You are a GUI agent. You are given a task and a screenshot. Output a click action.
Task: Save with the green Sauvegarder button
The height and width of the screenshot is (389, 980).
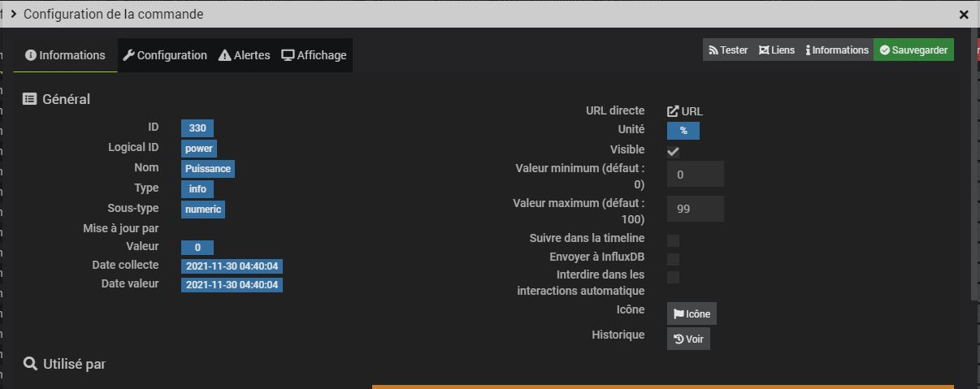pyautogui.click(x=913, y=50)
